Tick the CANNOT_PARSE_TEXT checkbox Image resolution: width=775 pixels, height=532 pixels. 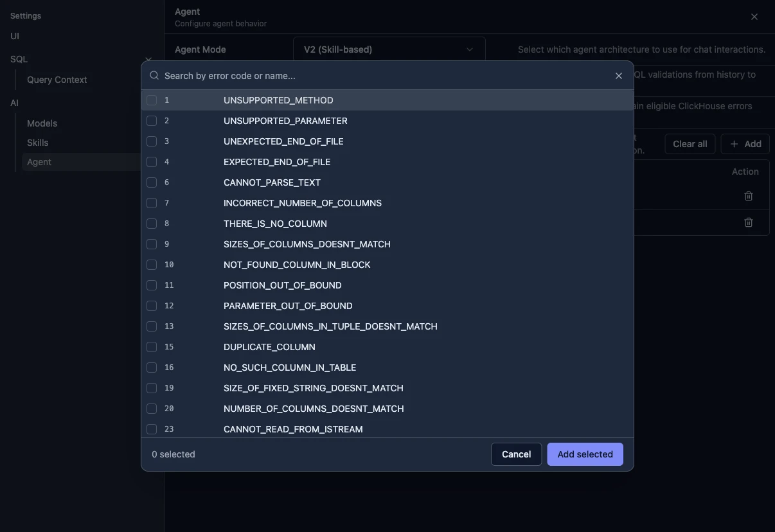(x=152, y=182)
